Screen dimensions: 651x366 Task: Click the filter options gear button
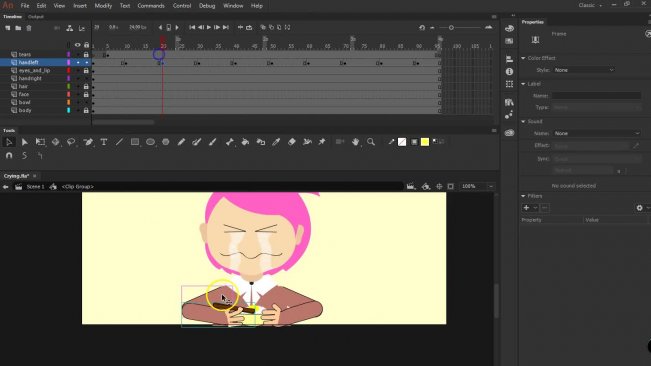[x=640, y=208]
